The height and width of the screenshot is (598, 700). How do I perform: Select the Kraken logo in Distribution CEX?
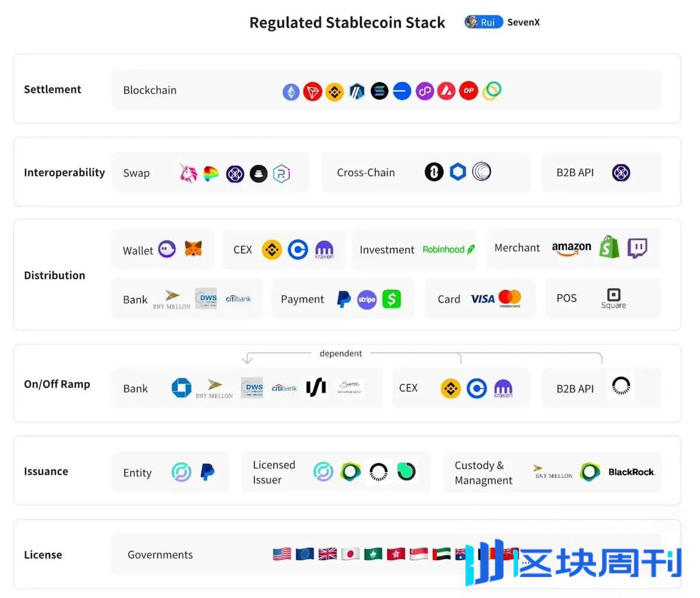click(324, 250)
